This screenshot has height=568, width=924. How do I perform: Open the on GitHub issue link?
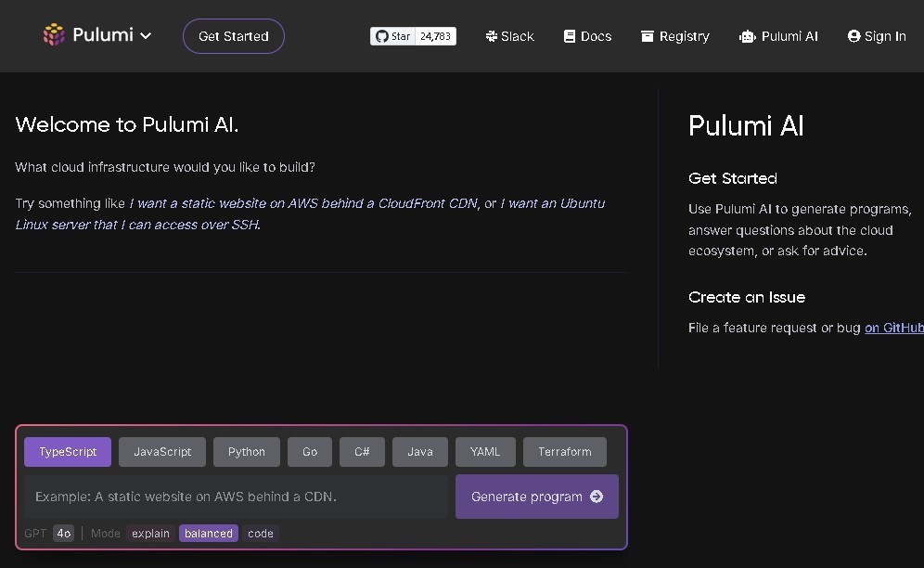tap(894, 328)
